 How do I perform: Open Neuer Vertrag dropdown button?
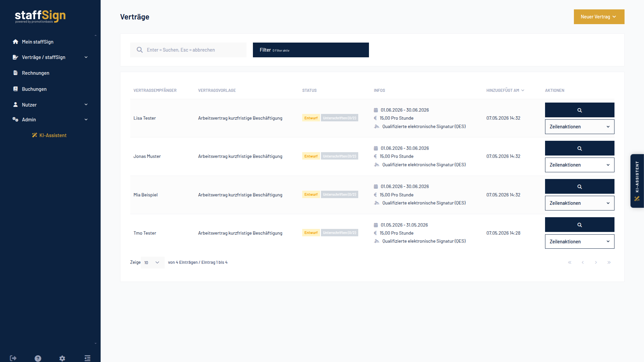[599, 17]
